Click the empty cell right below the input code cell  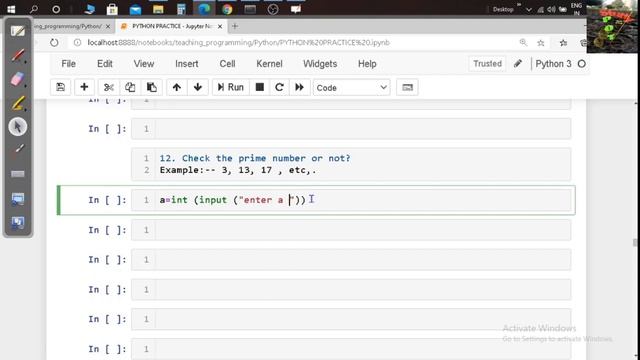click(351, 230)
